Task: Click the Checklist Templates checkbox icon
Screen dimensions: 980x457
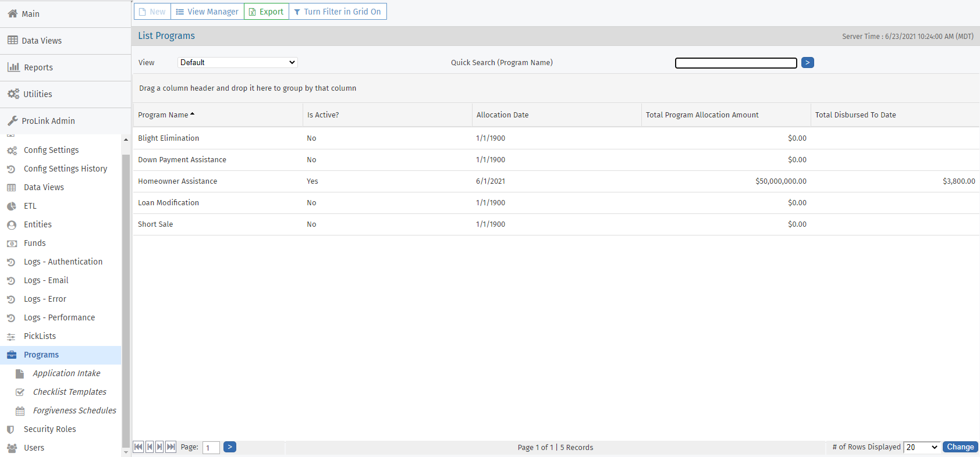Action: [x=20, y=392]
